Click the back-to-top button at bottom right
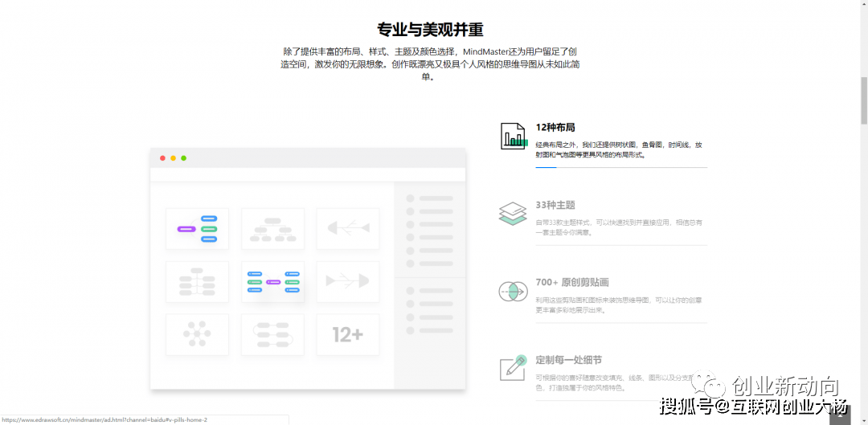This screenshot has height=425, width=868. [840, 415]
